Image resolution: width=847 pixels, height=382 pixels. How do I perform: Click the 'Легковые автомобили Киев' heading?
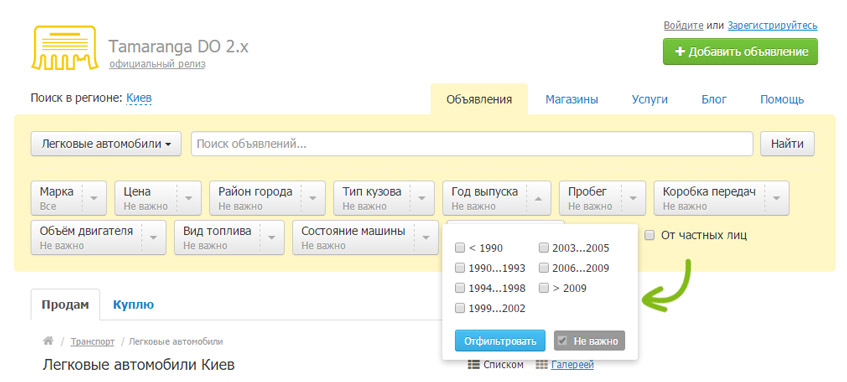pos(139,365)
